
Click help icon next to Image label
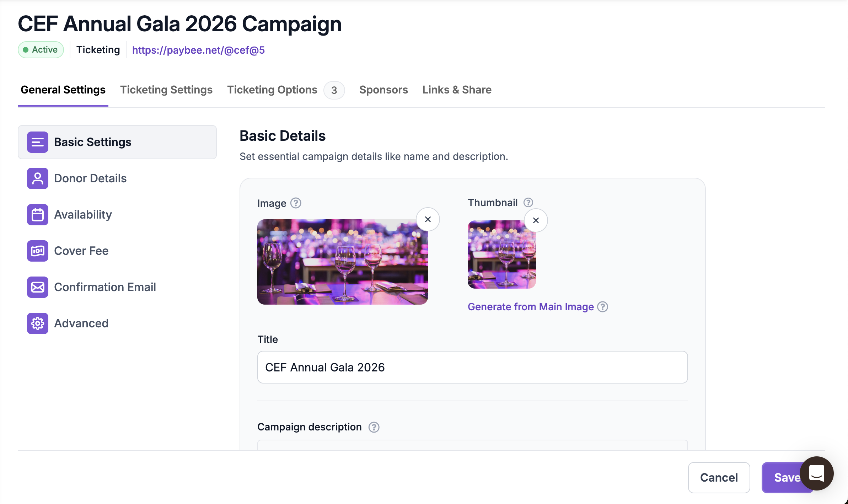tap(296, 203)
